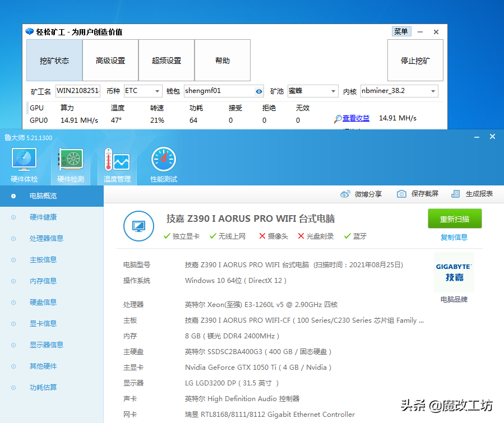Open the 内核 dropdown showing nbminer_38.2
The height and width of the screenshot is (423, 504).
[399, 91]
